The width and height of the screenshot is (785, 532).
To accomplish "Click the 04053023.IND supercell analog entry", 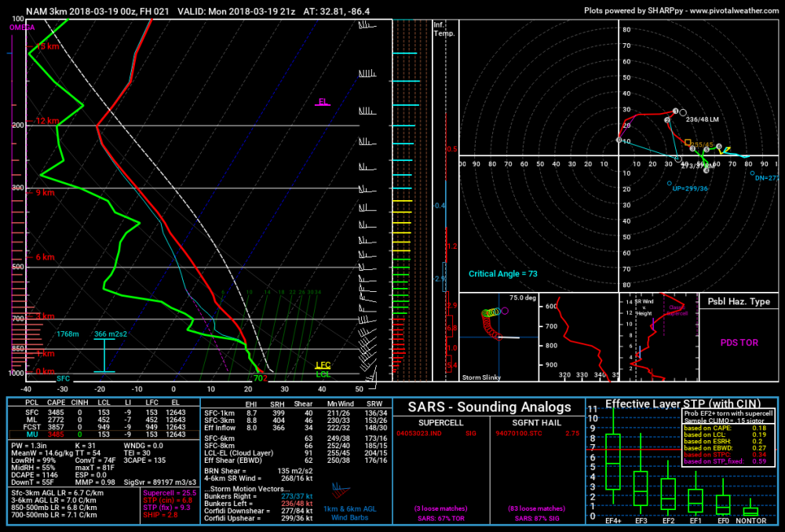I will [x=418, y=433].
